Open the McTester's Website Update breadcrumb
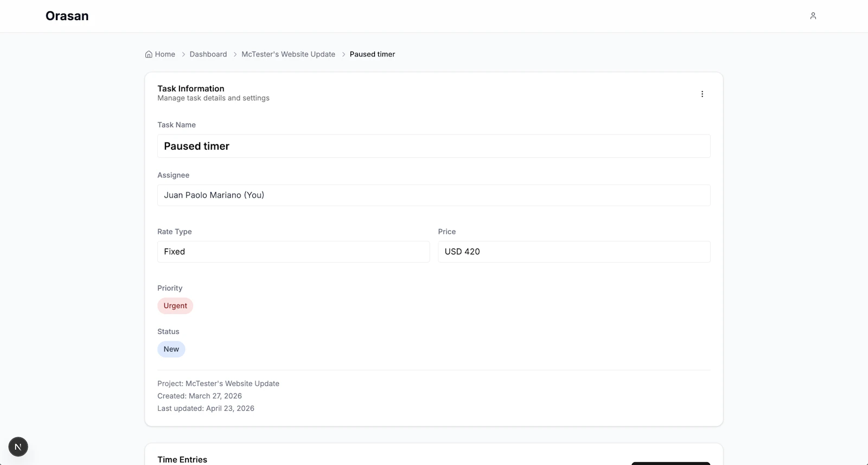This screenshot has height=465, width=868. [288, 54]
